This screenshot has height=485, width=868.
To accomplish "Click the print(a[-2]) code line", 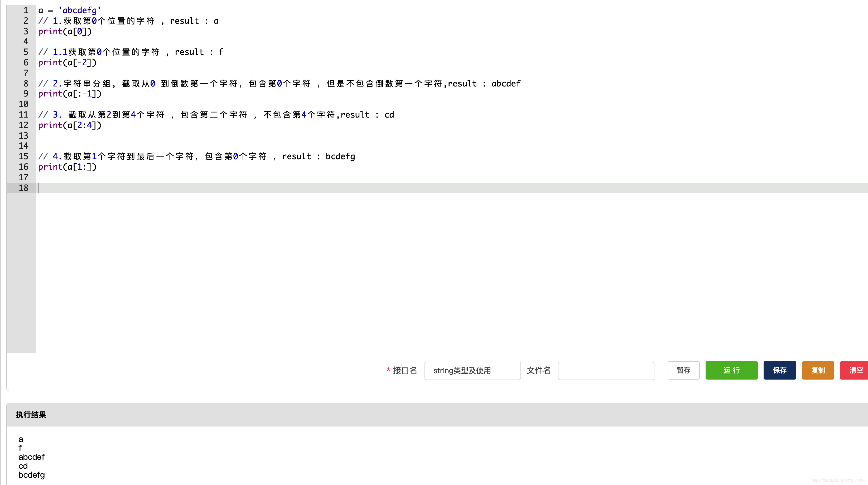I will pyautogui.click(x=67, y=63).
